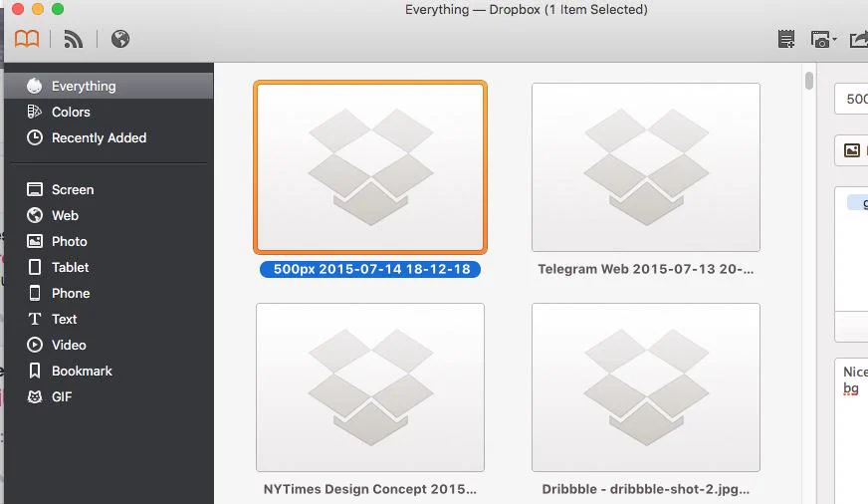
Task: Select the Telegram Web thumbnail
Action: (646, 167)
